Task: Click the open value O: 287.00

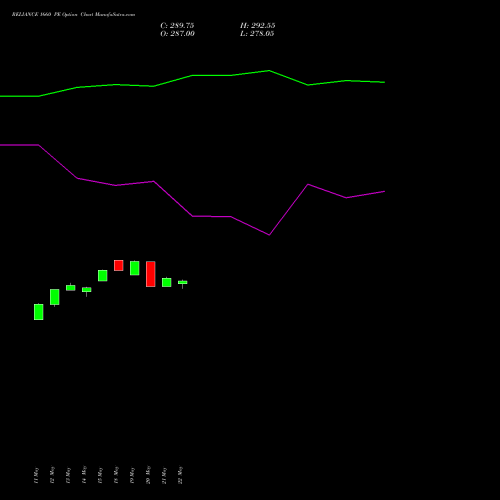Action: (177, 34)
